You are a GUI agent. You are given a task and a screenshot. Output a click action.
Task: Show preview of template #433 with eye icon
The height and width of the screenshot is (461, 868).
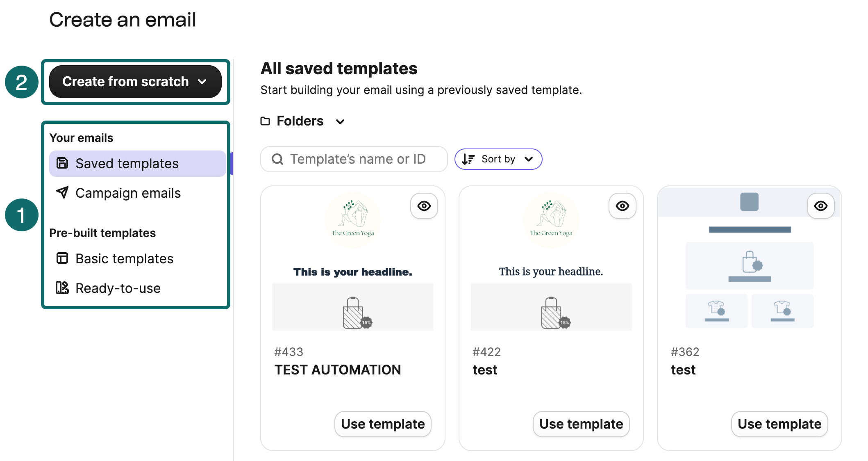coord(424,206)
